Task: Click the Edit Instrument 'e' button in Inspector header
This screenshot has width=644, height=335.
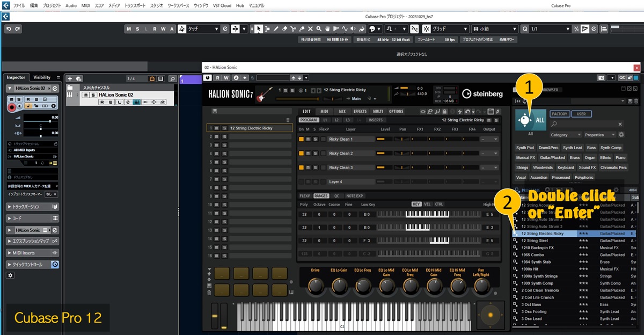Action: pyautogui.click(x=54, y=88)
